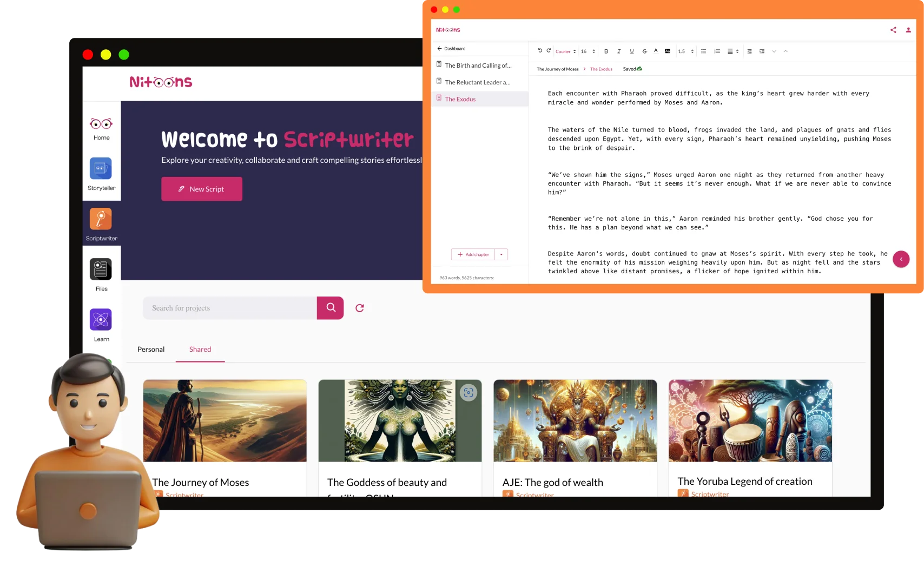Open the 1.5 line spacing dropdown
The height and width of the screenshot is (566, 924).
[685, 51]
